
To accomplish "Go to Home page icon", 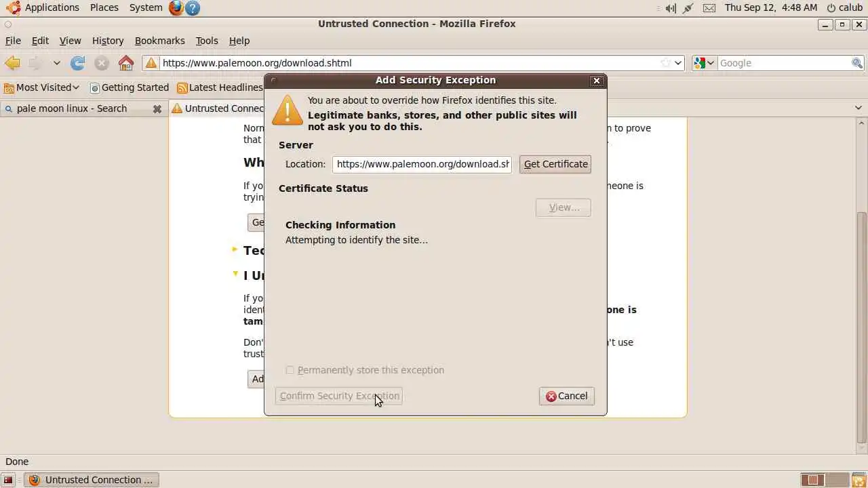I will click(126, 63).
